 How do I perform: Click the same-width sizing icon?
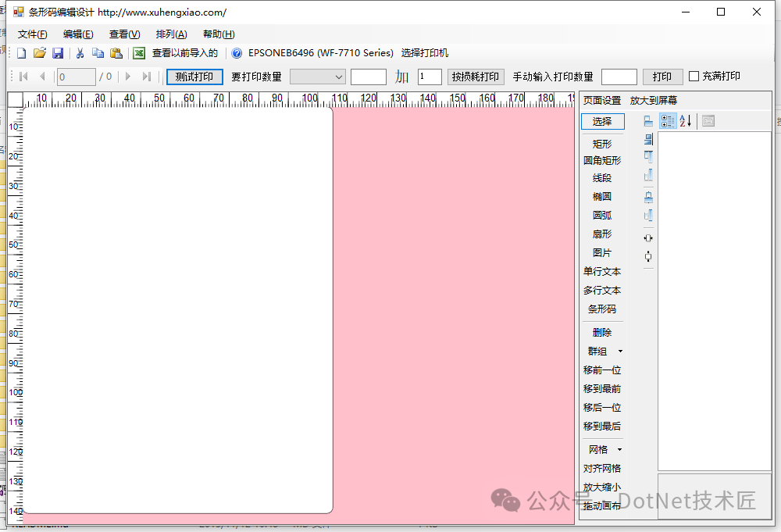648,237
